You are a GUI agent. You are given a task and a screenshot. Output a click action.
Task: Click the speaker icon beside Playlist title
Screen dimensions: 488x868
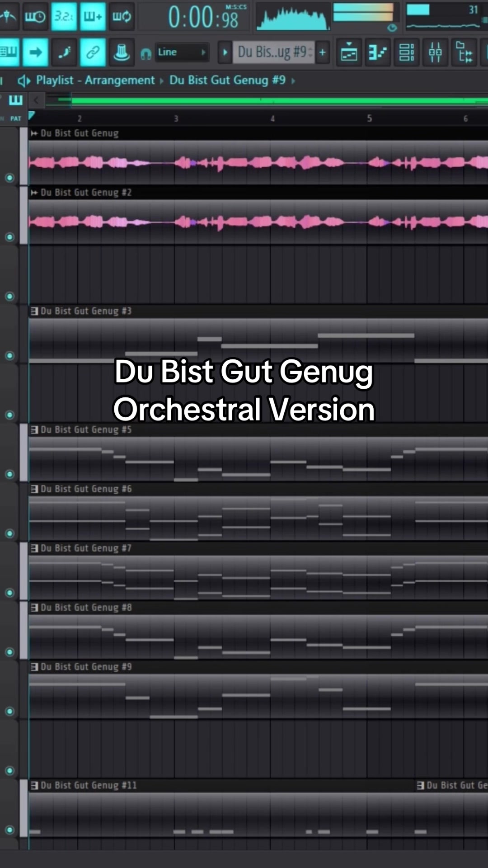click(24, 81)
